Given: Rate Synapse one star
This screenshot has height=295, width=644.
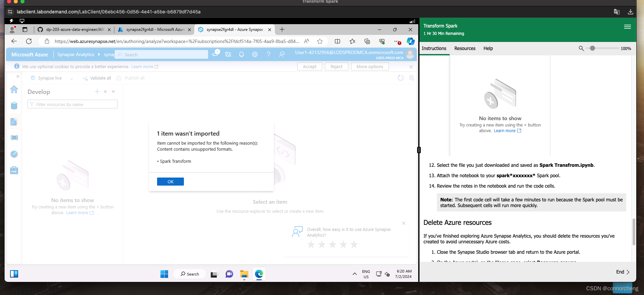Looking at the screenshot, I should (311, 244).
